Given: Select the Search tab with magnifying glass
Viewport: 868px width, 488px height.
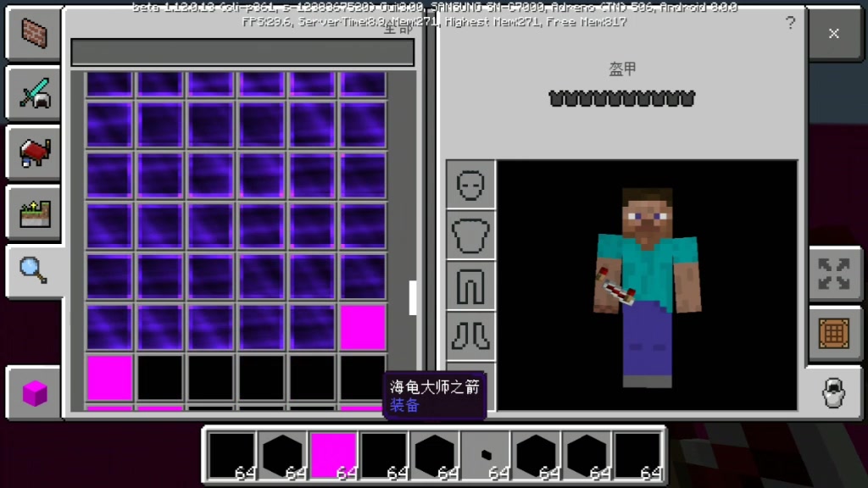Looking at the screenshot, I should 34,271.
